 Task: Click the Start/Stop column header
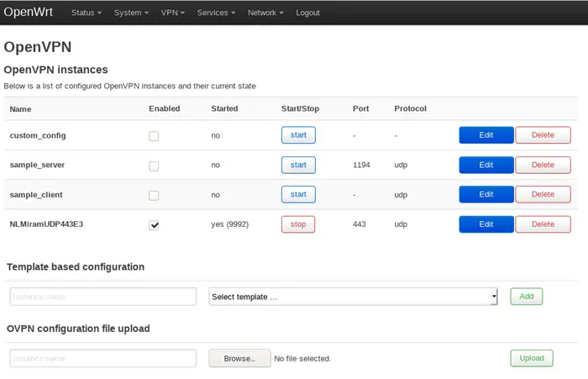[x=301, y=108]
